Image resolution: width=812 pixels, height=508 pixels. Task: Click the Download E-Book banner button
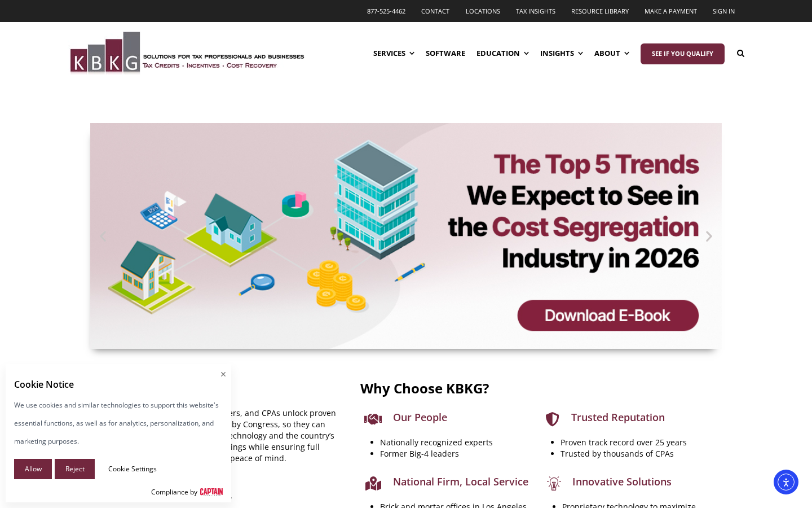607,316
